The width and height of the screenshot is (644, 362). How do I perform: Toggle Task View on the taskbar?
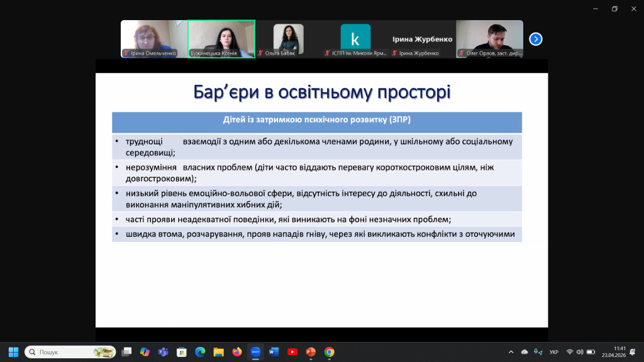[126, 352]
